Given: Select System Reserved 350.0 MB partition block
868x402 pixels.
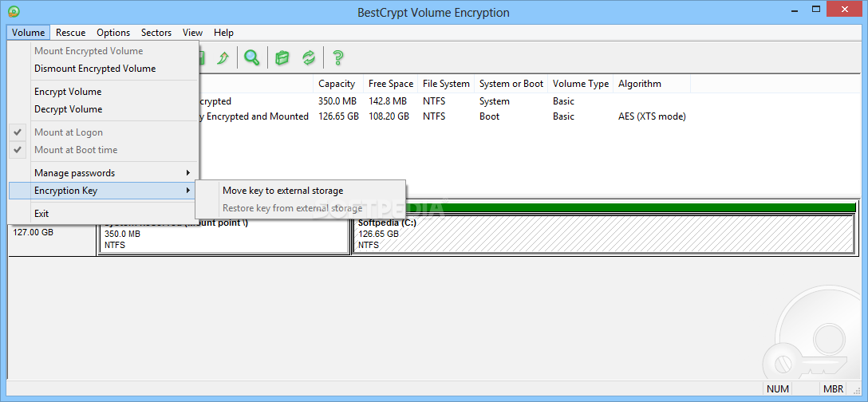Looking at the screenshot, I should [x=224, y=238].
